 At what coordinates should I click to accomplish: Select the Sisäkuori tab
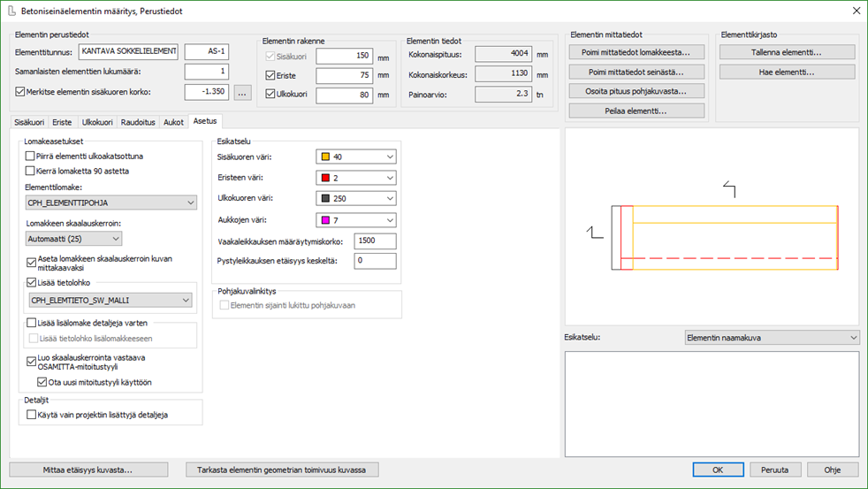[29, 122]
